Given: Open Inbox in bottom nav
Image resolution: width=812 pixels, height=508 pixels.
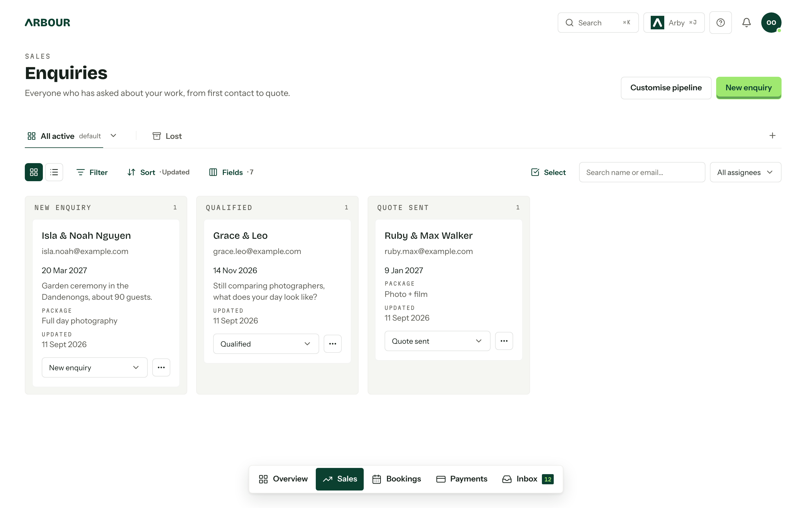Looking at the screenshot, I should click(x=528, y=479).
